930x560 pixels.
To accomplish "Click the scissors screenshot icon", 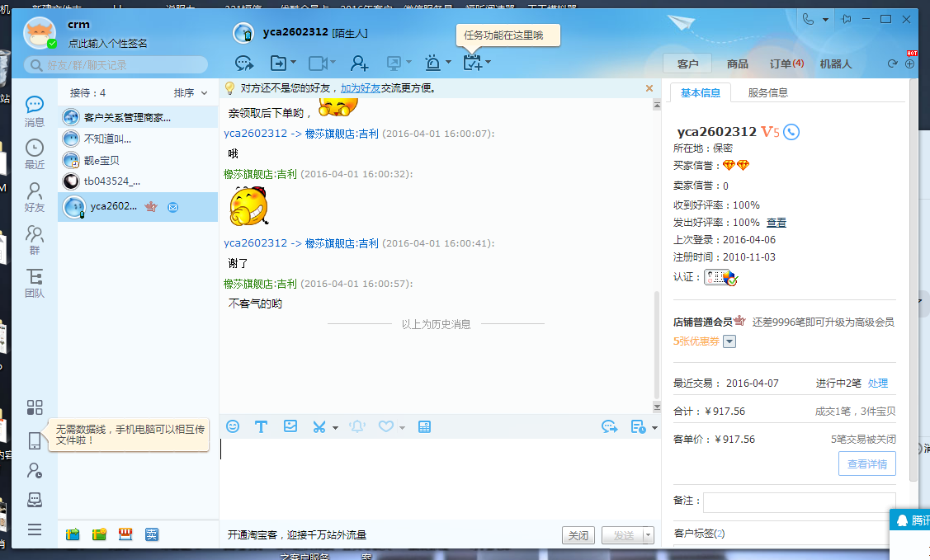I will [319, 426].
